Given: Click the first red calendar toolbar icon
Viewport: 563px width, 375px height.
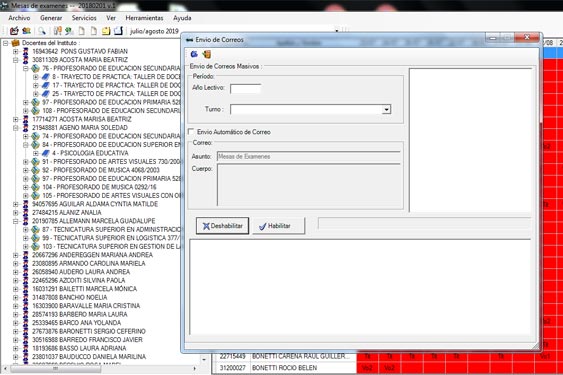Looking at the screenshot, I should pos(14,31).
